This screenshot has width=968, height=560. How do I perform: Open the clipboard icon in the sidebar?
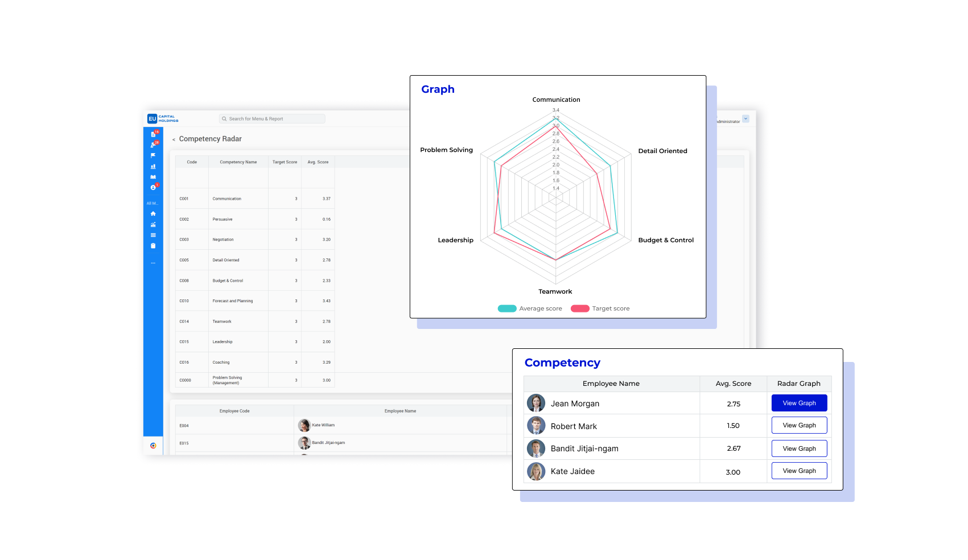pyautogui.click(x=153, y=245)
